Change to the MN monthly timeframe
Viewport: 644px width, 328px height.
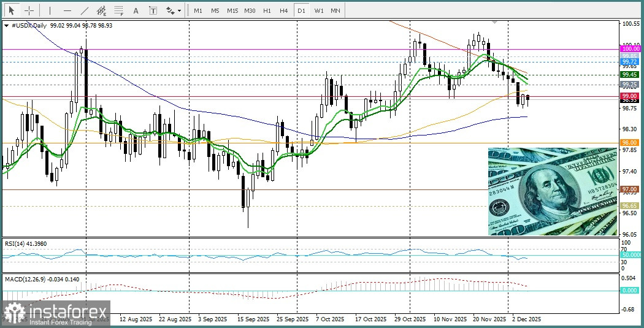335,10
